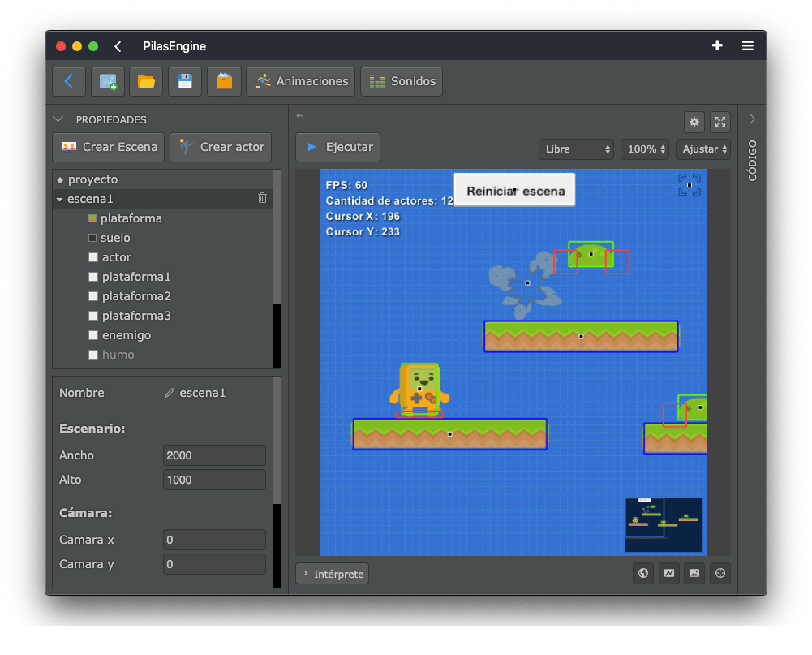Open the 100% zoom dropdown

645,149
